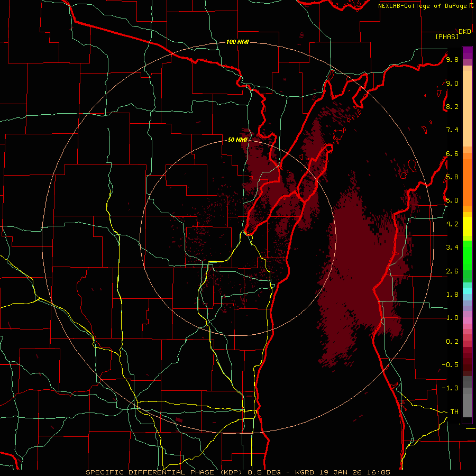476x476 pixels.
Task: Click the 5.0 scale value
Action: click(452, 200)
